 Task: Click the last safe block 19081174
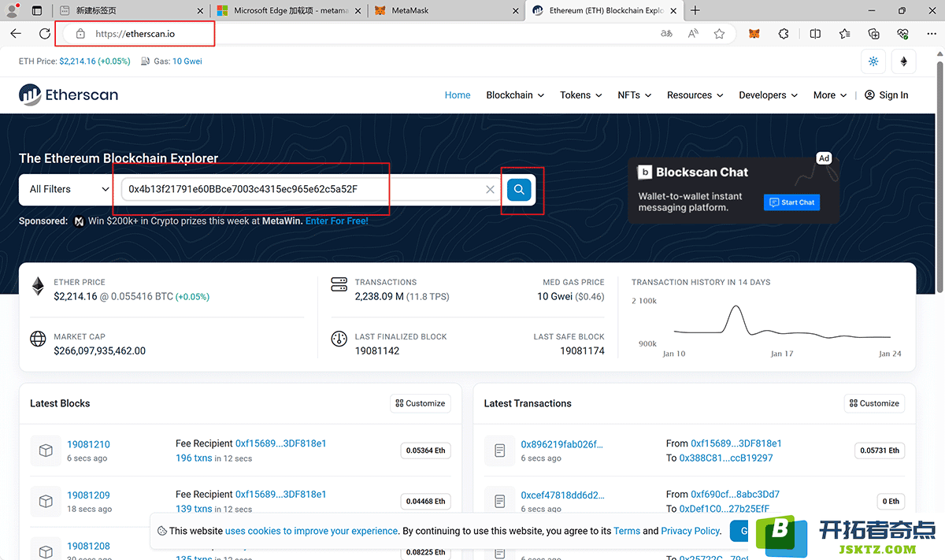[582, 350]
